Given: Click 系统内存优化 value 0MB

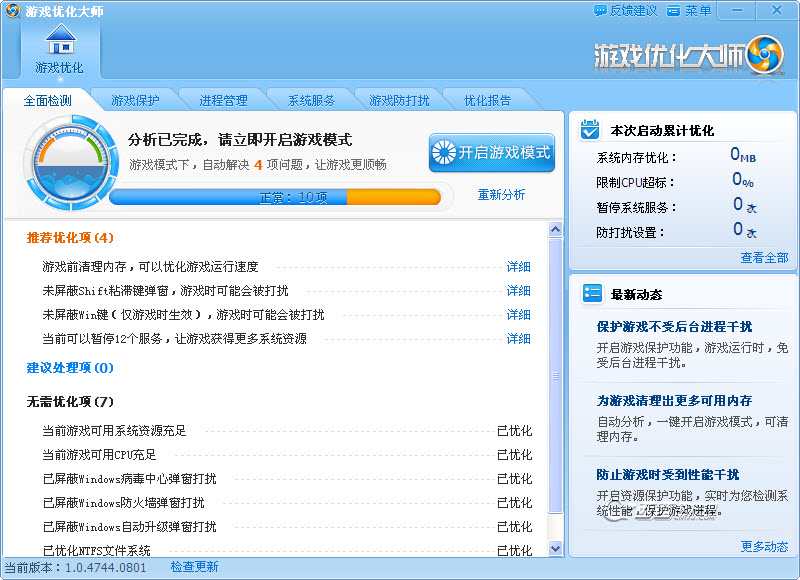Looking at the screenshot, I should coord(743,155).
